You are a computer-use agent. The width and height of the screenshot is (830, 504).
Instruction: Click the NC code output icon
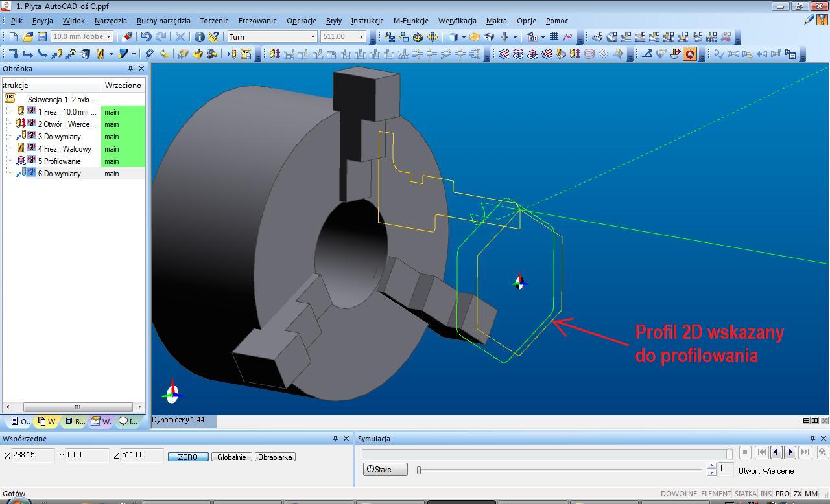[x=246, y=54]
